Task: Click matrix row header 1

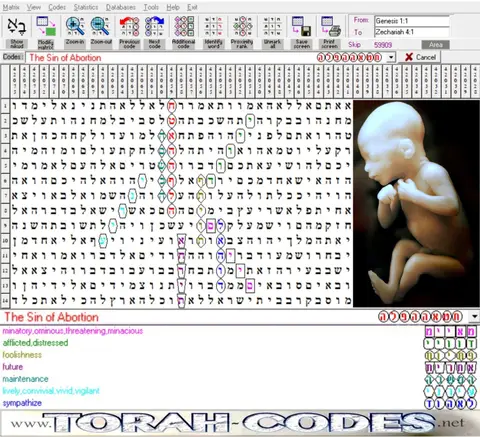Action: tap(5, 106)
